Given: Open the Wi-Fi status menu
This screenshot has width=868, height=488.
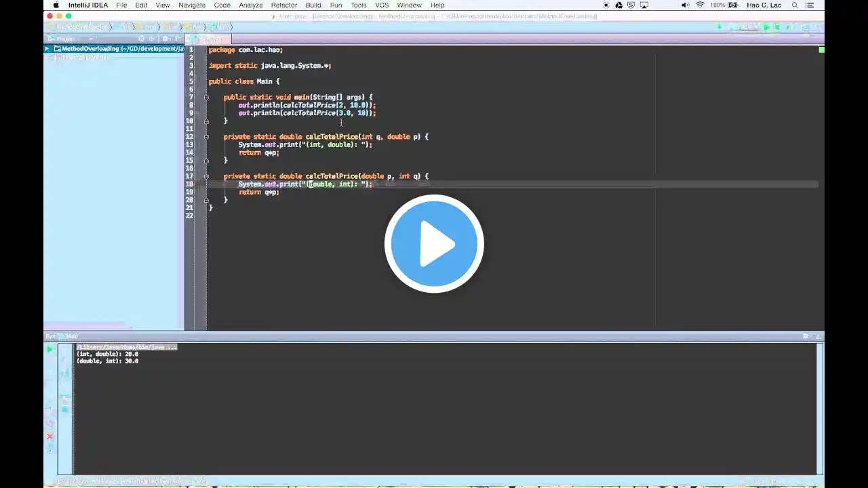Looking at the screenshot, I should click(x=700, y=5).
